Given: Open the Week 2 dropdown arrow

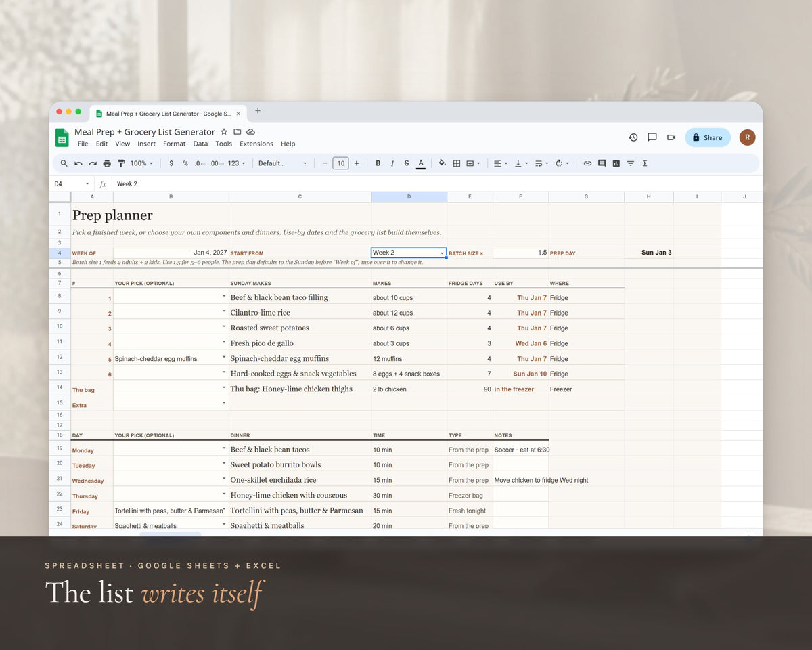Looking at the screenshot, I should tap(443, 253).
